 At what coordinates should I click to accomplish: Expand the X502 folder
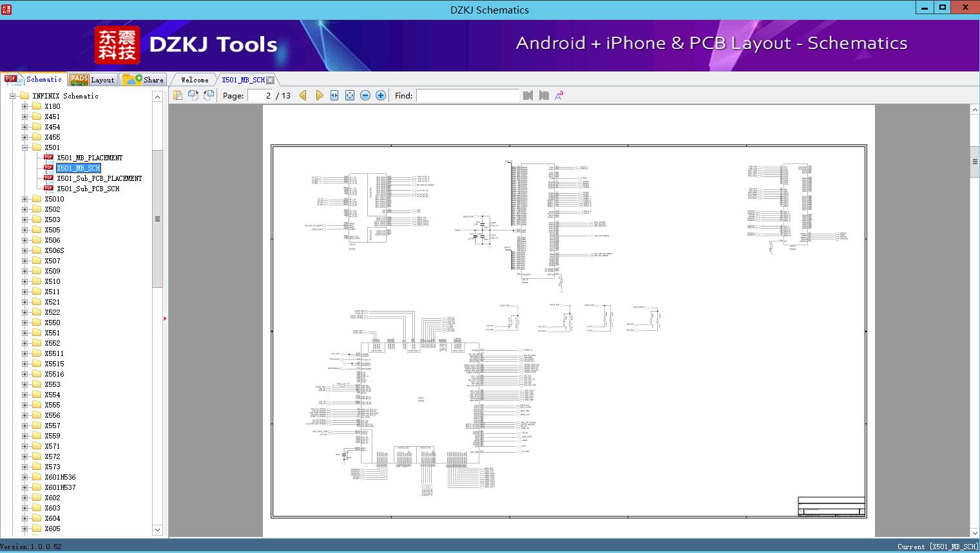[24, 209]
